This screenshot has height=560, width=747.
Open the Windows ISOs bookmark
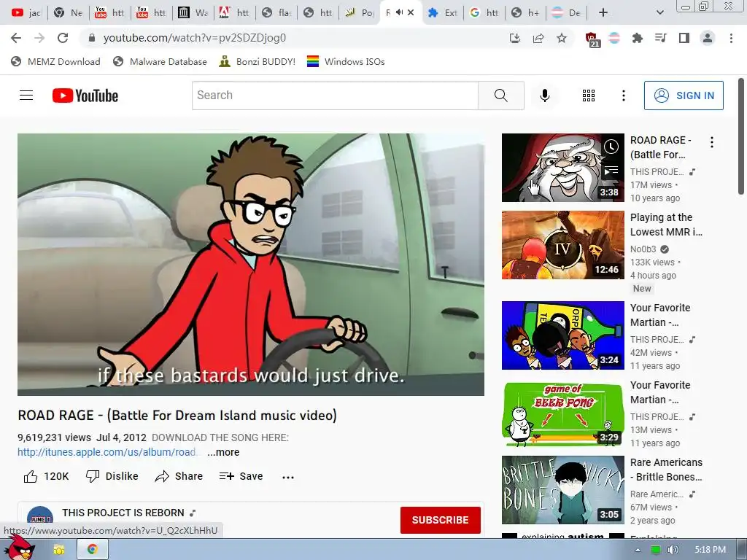pyautogui.click(x=346, y=61)
